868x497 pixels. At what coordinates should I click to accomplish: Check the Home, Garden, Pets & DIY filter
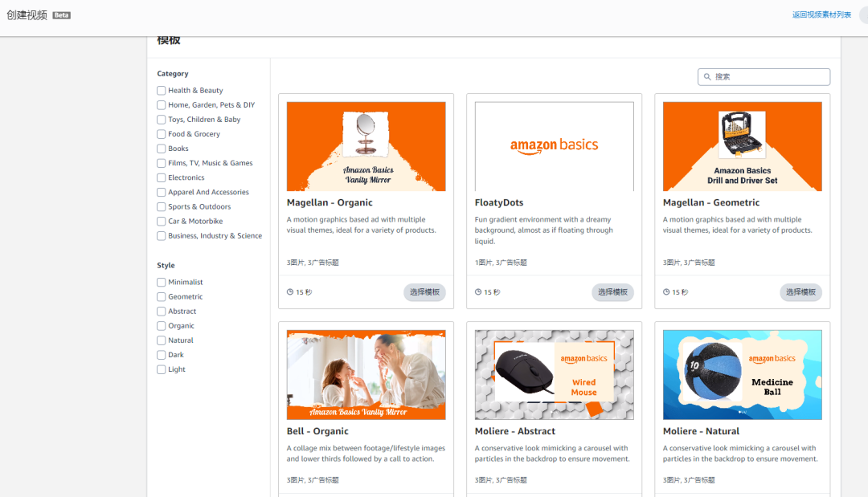pos(161,105)
